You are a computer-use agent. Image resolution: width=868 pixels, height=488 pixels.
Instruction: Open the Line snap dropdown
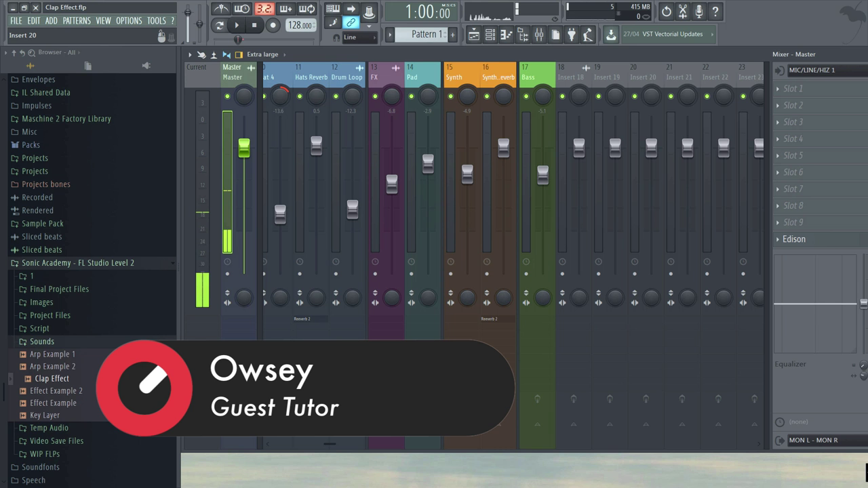[358, 37]
